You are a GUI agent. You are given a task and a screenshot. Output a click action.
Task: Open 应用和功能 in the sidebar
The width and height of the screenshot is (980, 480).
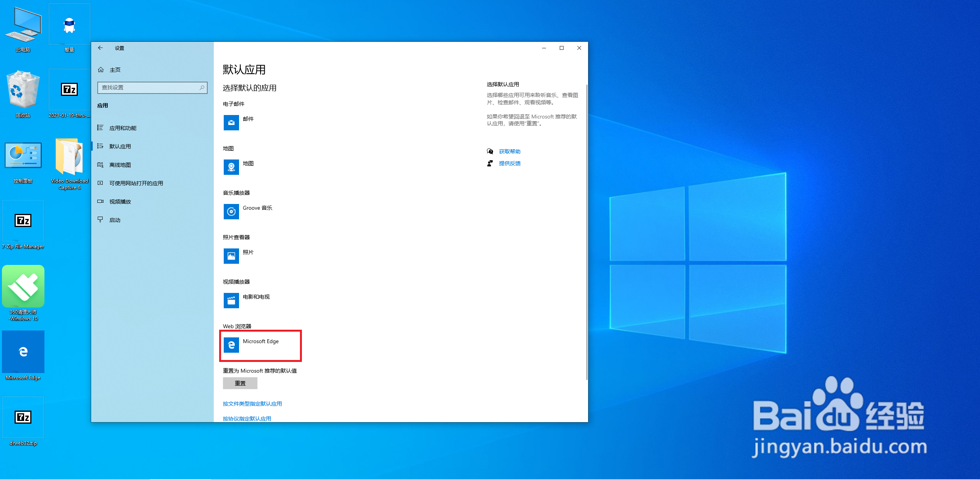click(123, 128)
